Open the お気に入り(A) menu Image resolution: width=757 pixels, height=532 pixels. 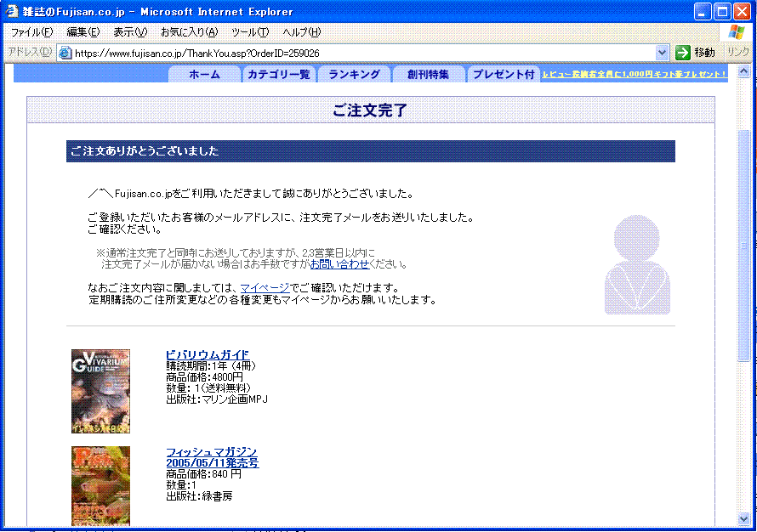(x=189, y=32)
